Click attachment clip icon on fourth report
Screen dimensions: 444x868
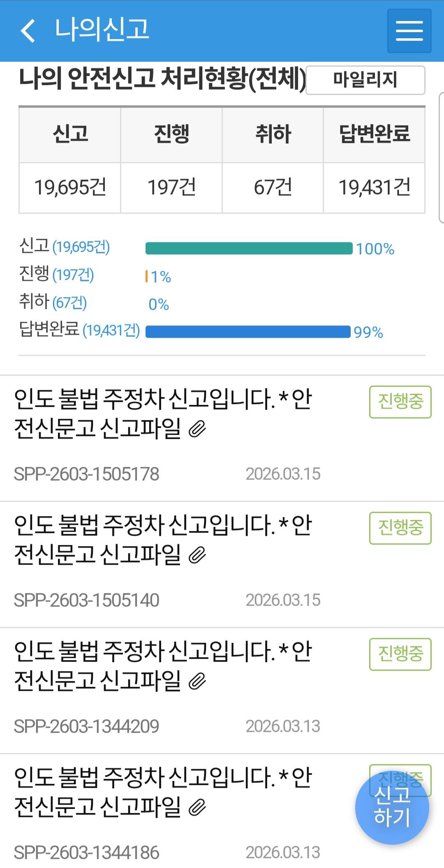[x=197, y=808]
